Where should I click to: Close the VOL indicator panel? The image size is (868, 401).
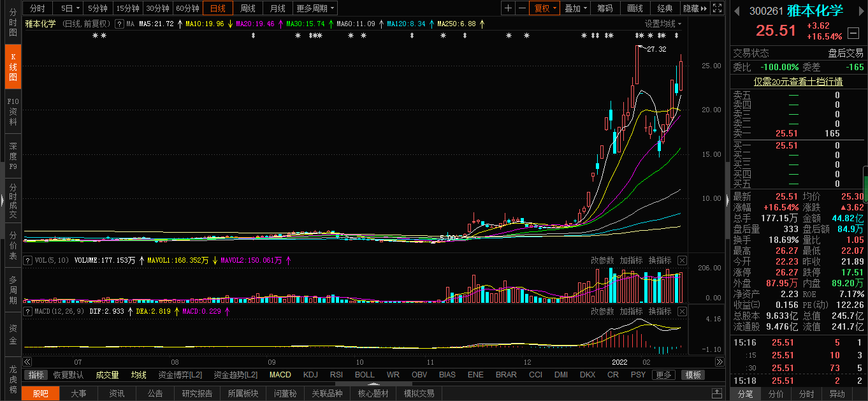682,260
